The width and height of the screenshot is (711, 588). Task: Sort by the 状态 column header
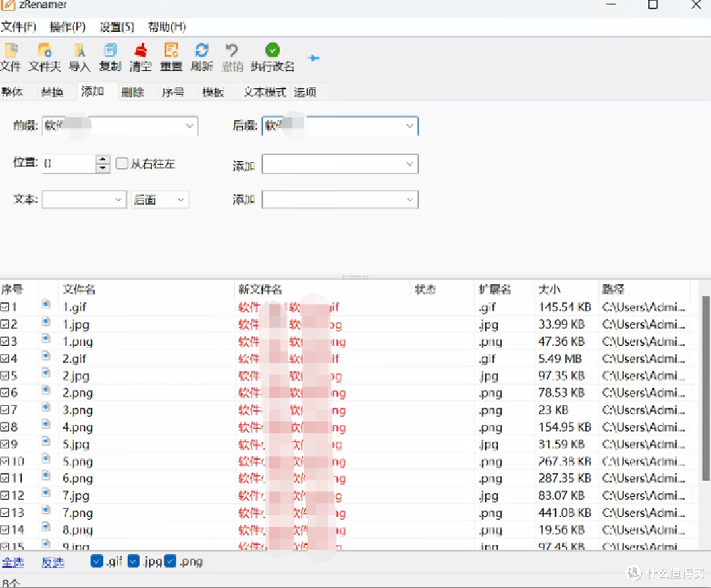[x=442, y=289]
